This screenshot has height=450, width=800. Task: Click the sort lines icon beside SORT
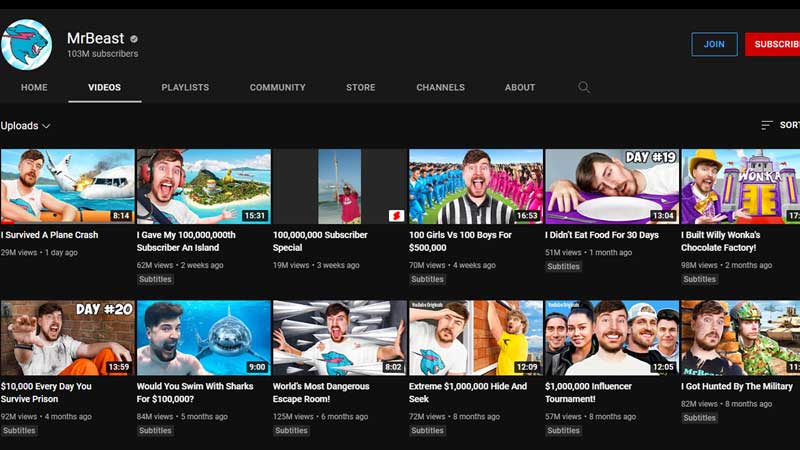point(767,125)
